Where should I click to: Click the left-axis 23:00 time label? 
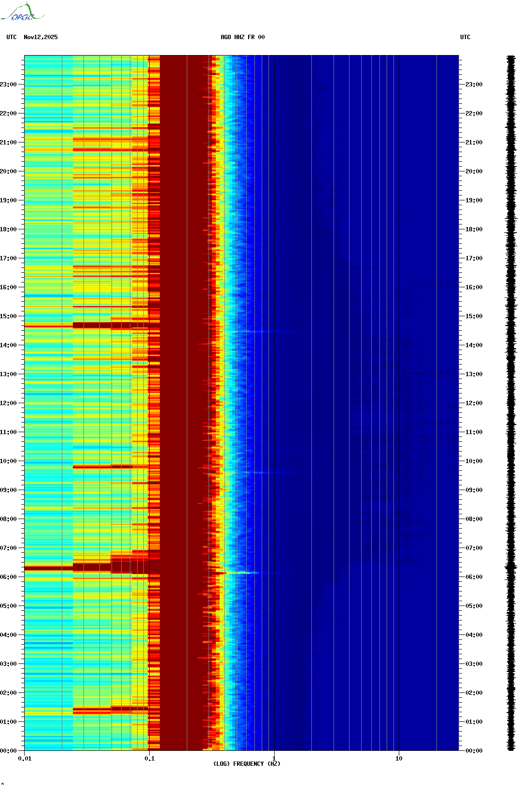click(x=8, y=85)
